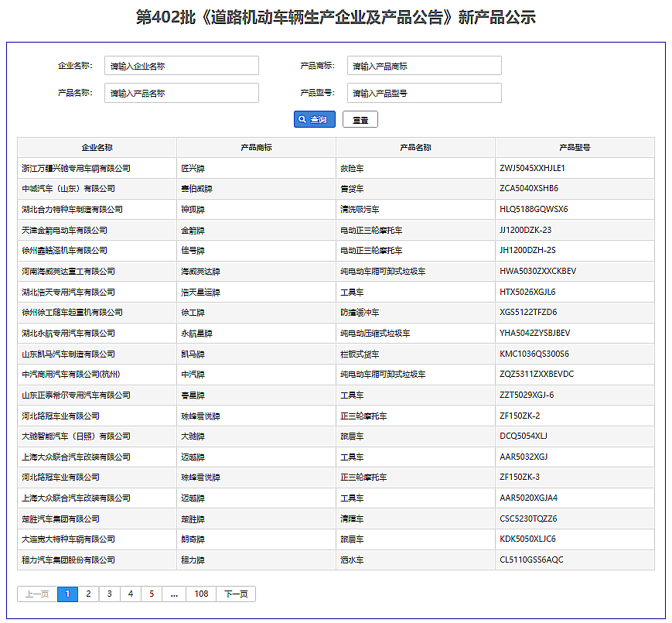Click the model cell HLQ5188GQWSX6
Image resolution: width=672 pixels, height=623 pixels.
(x=534, y=209)
